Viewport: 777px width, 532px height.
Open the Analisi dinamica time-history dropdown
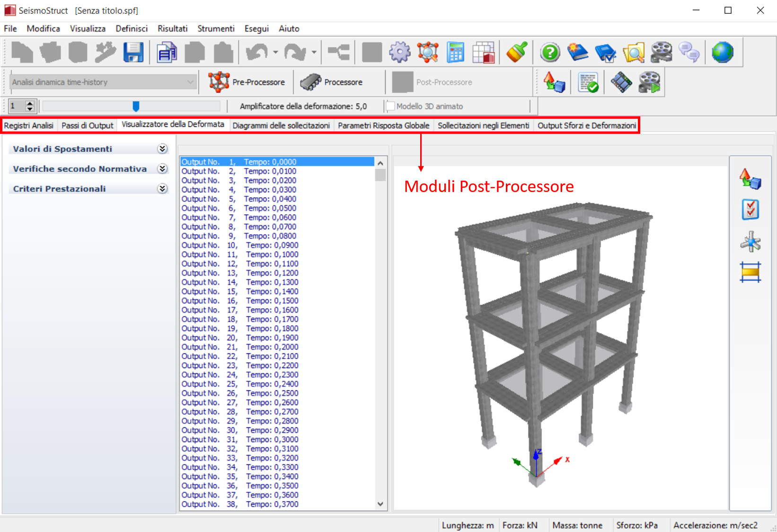tap(103, 82)
